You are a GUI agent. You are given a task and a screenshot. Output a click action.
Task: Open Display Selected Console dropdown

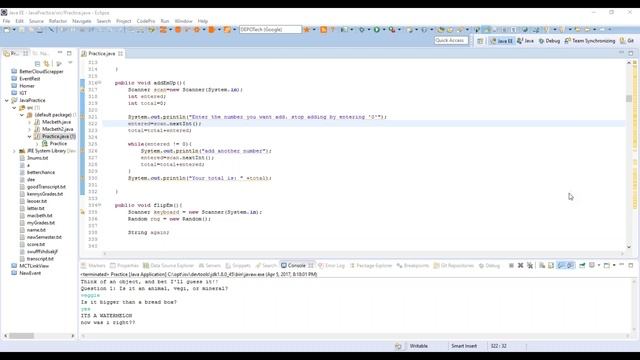tap(599, 265)
